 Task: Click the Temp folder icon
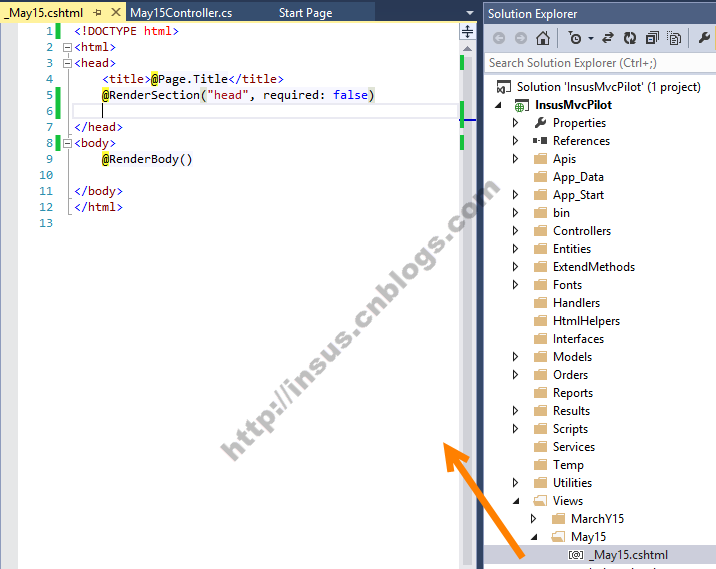tap(540, 465)
